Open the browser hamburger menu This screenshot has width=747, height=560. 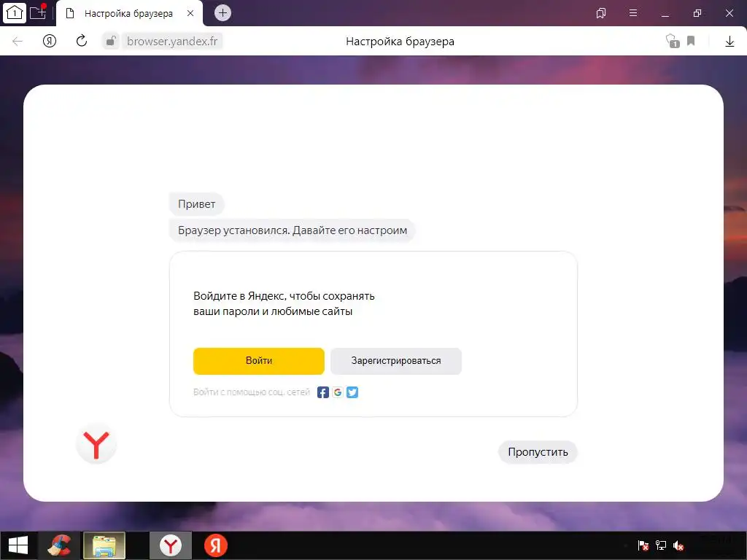[x=633, y=13]
